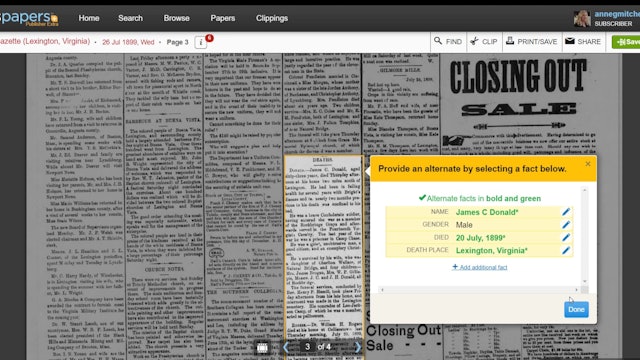Close the alternate fact dialog

click(x=588, y=164)
